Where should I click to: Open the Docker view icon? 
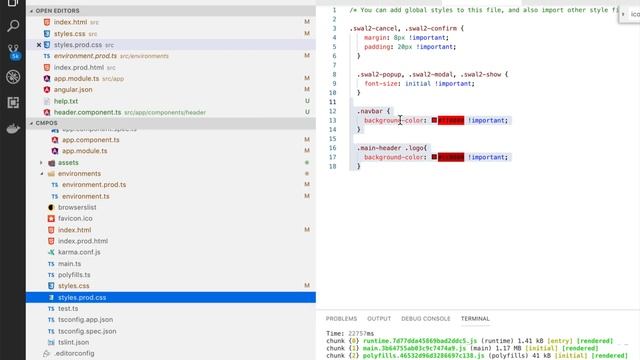point(13,129)
